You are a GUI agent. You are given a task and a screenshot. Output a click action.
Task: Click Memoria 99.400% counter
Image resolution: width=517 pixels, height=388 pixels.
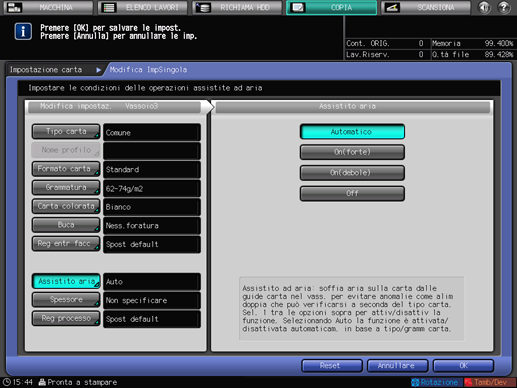[472, 43]
